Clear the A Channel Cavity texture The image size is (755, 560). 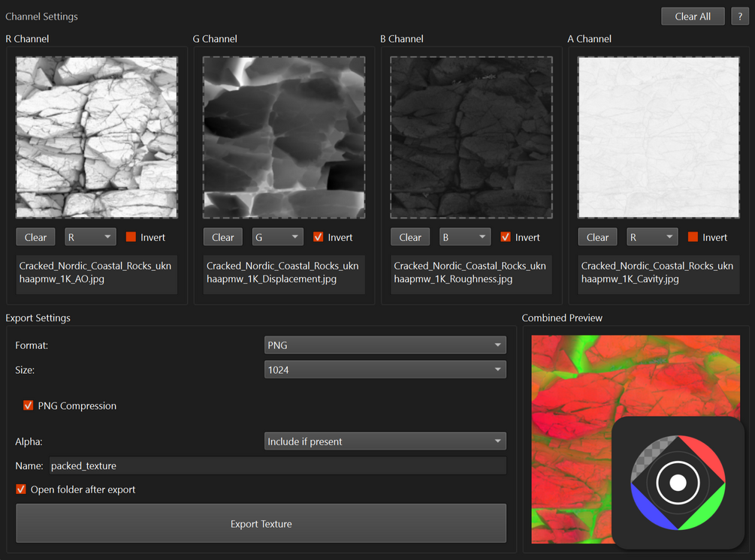tap(597, 236)
